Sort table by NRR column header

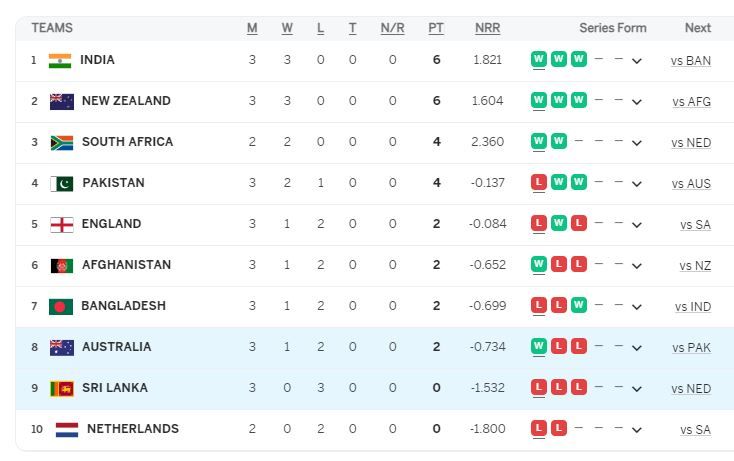tap(487, 28)
